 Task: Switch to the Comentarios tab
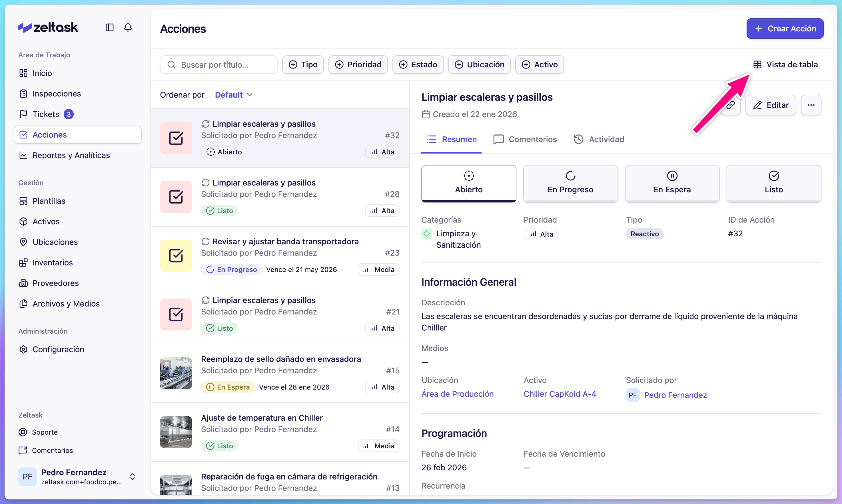coord(525,139)
